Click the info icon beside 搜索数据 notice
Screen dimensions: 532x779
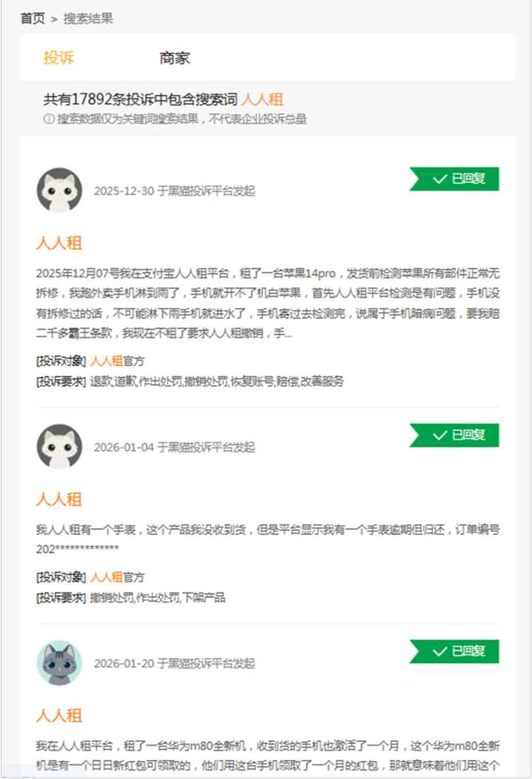pyautogui.click(x=49, y=119)
